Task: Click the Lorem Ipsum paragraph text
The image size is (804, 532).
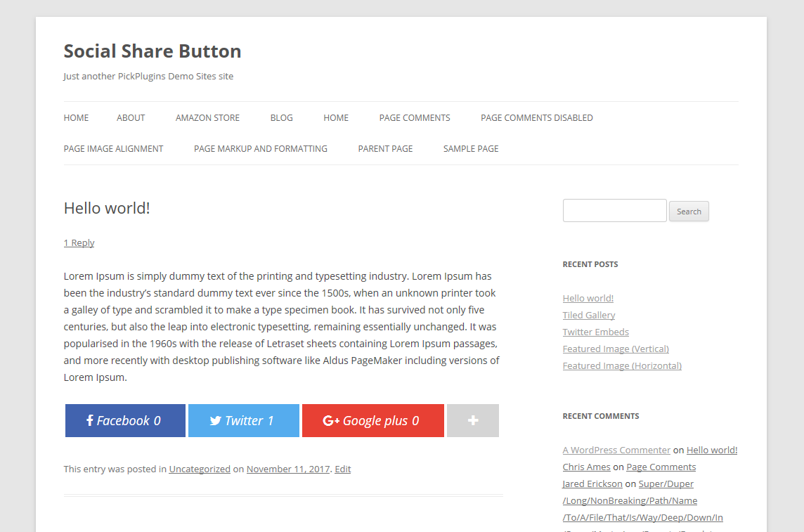Action: [282, 327]
